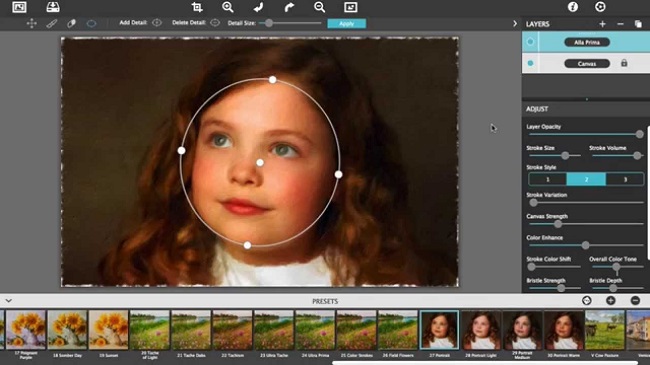The image size is (650, 365).
Task: Select the Ellipse detail tool
Action: point(91,23)
